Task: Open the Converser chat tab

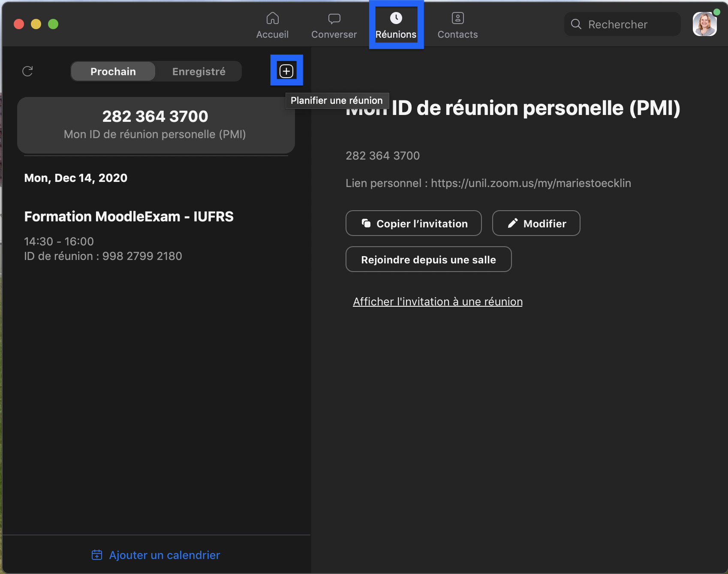Action: tap(334, 25)
